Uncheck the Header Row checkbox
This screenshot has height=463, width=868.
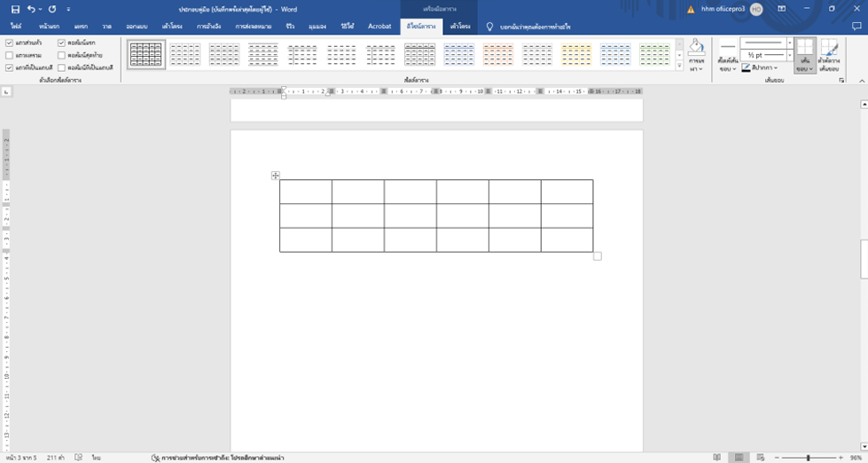coord(9,43)
